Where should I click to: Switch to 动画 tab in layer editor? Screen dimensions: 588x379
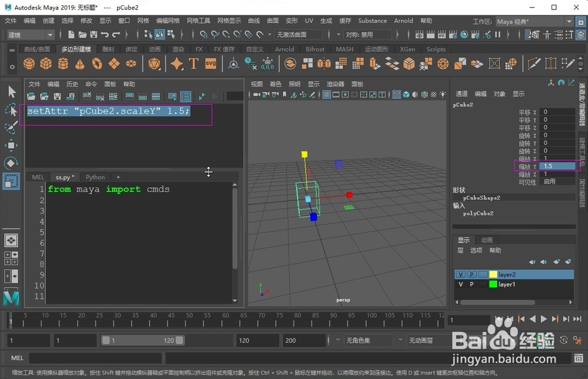(x=487, y=240)
